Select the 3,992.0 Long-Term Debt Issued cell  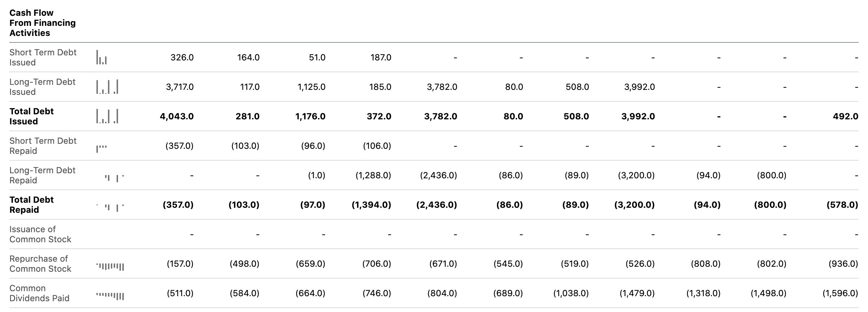639,87
